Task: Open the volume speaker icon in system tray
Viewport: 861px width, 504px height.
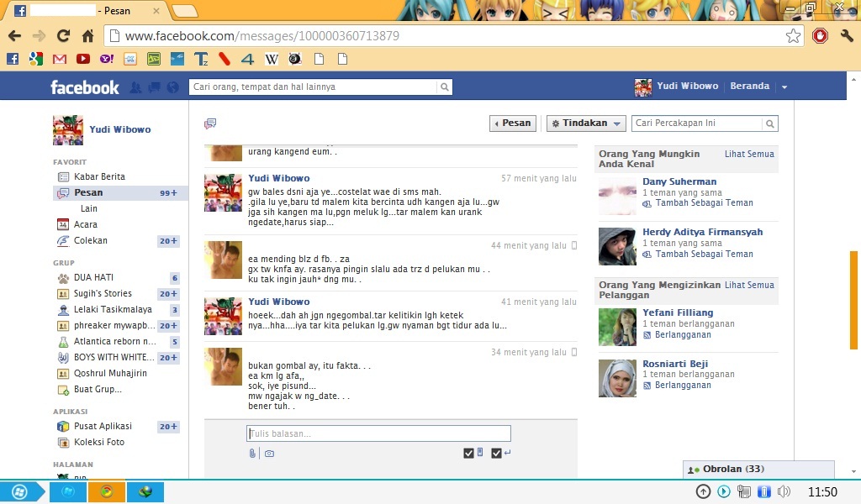Action: 784,491
